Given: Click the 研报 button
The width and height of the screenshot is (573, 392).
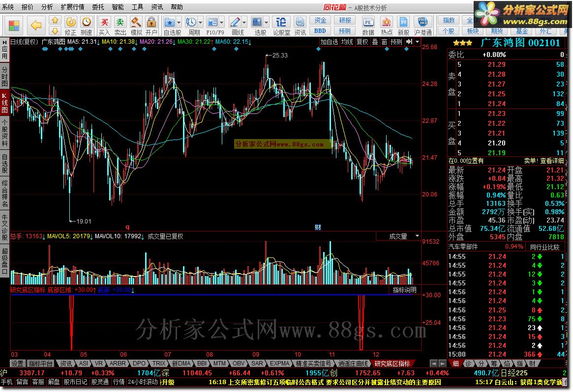Looking at the screenshot, I should click(x=345, y=21).
